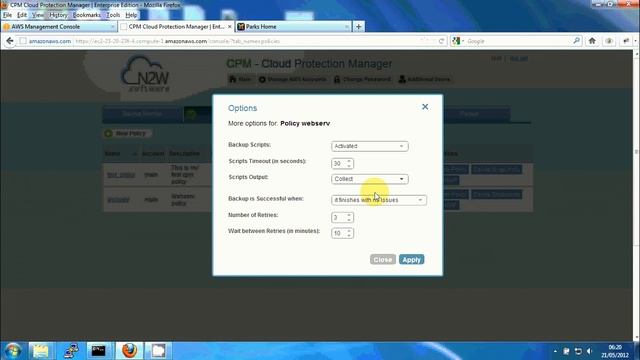This screenshot has width=640, height=360.
Task: Open the search engine selector dropdown
Action: click(x=458, y=41)
